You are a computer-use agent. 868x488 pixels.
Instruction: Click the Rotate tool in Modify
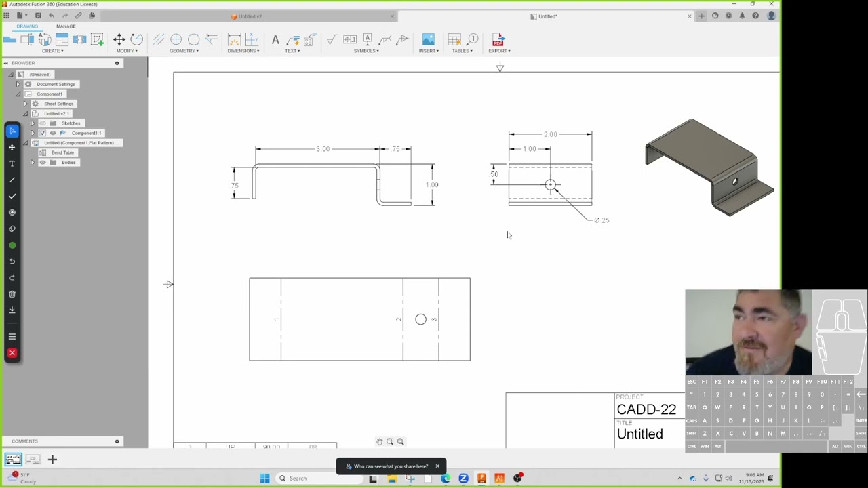136,40
